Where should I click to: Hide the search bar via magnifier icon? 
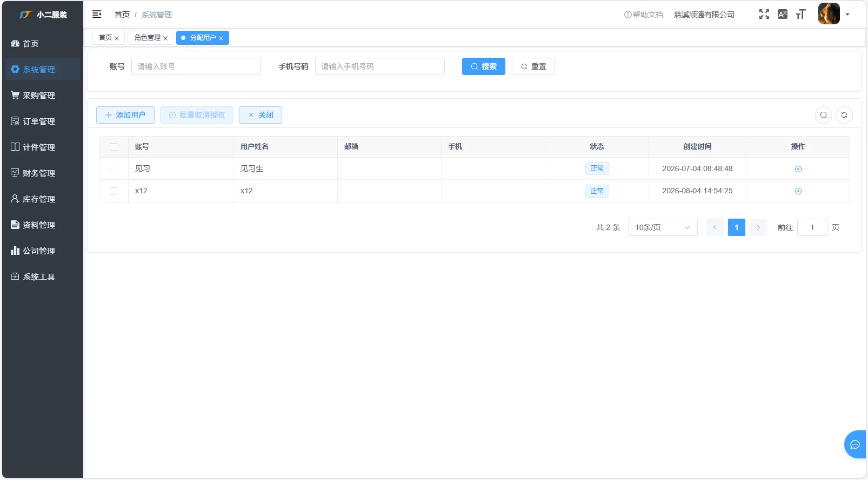(x=824, y=115)
